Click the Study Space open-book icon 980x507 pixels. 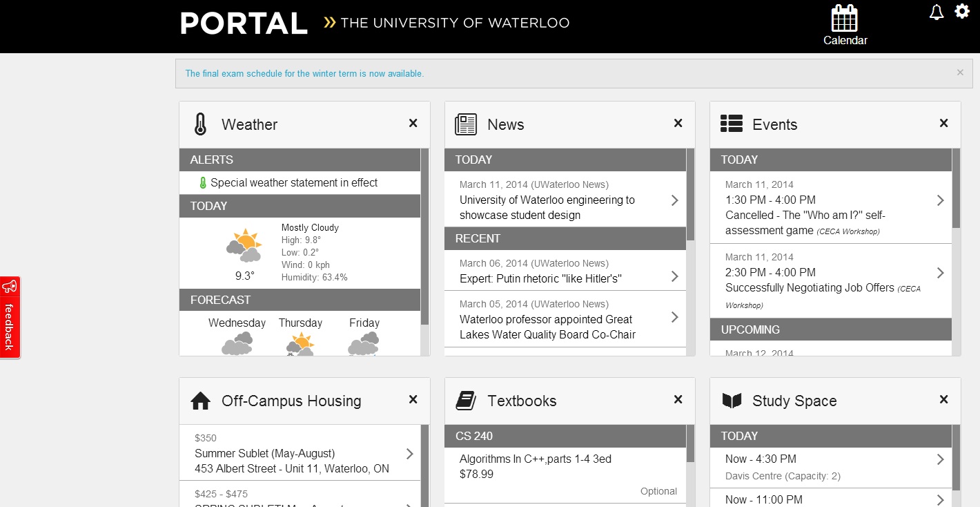[x=731, y=401]
